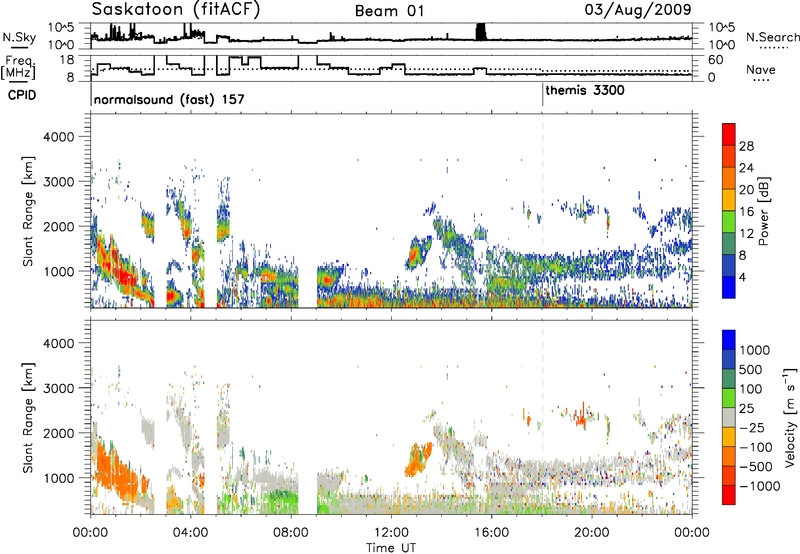
Task: Click the "4000" range tick of power panel
Action: (x=58, y=137)
